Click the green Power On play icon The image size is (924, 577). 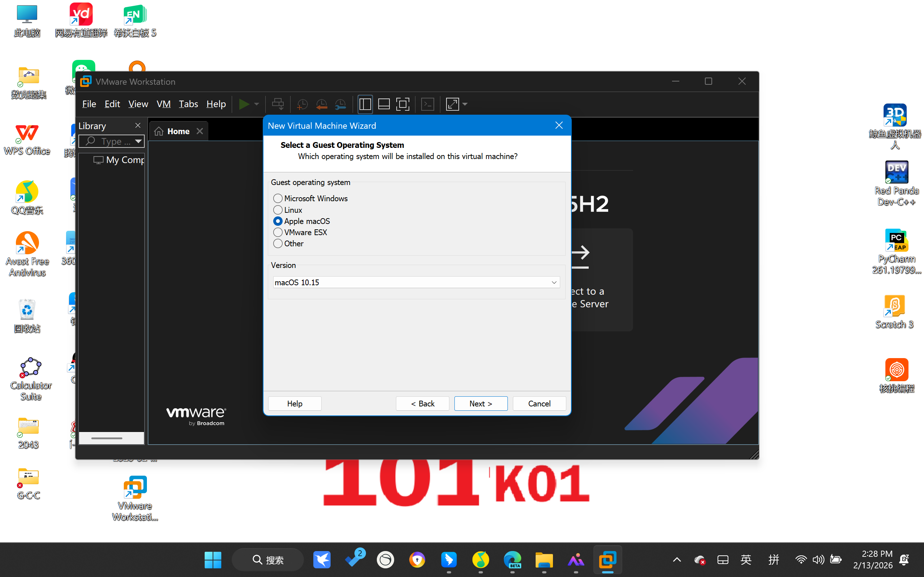(x=244, y=104)
